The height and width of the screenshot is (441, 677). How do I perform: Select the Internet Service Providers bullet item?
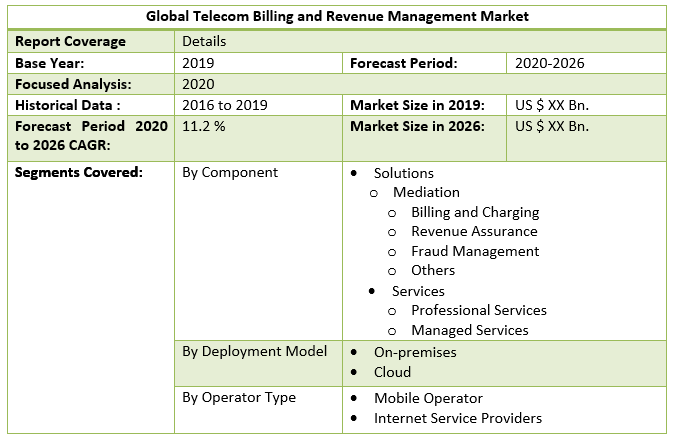(458, 418)
